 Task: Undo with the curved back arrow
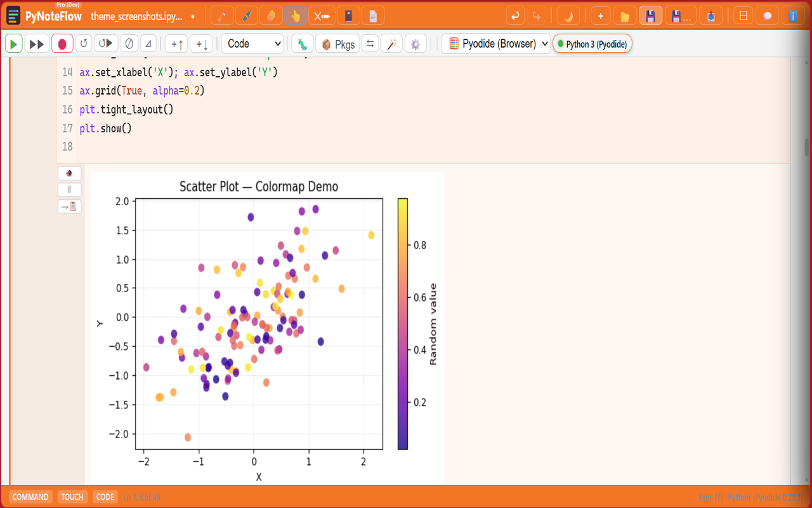click(x=515, y=16)
